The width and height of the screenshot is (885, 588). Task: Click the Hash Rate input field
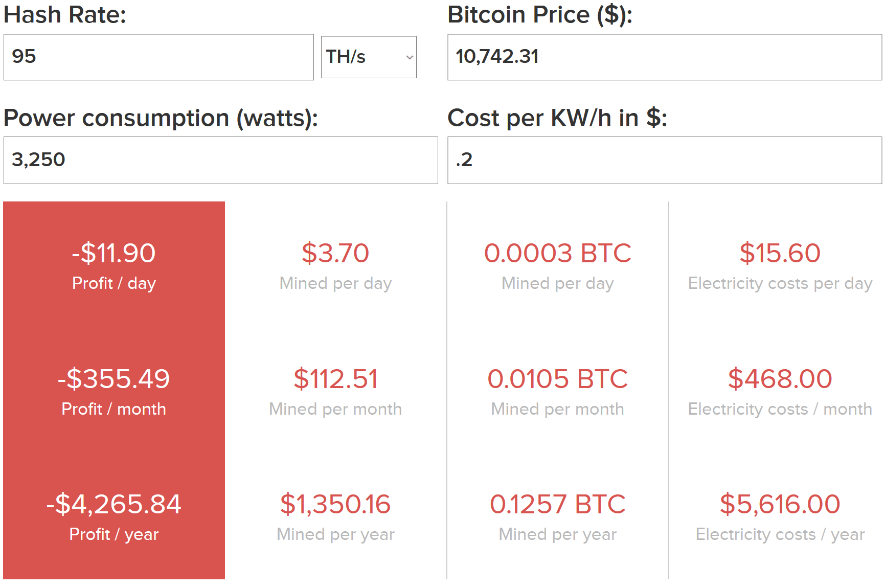tap(158, 57)
